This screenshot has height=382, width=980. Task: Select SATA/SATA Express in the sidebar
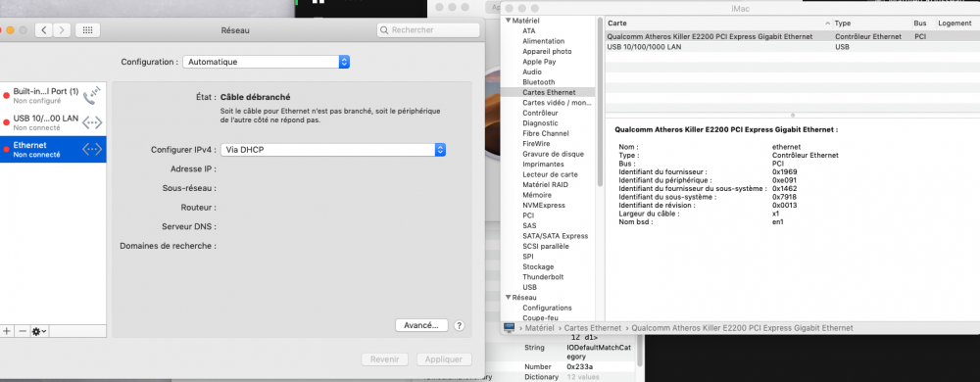pyautogui.click(x=555, y=236)
